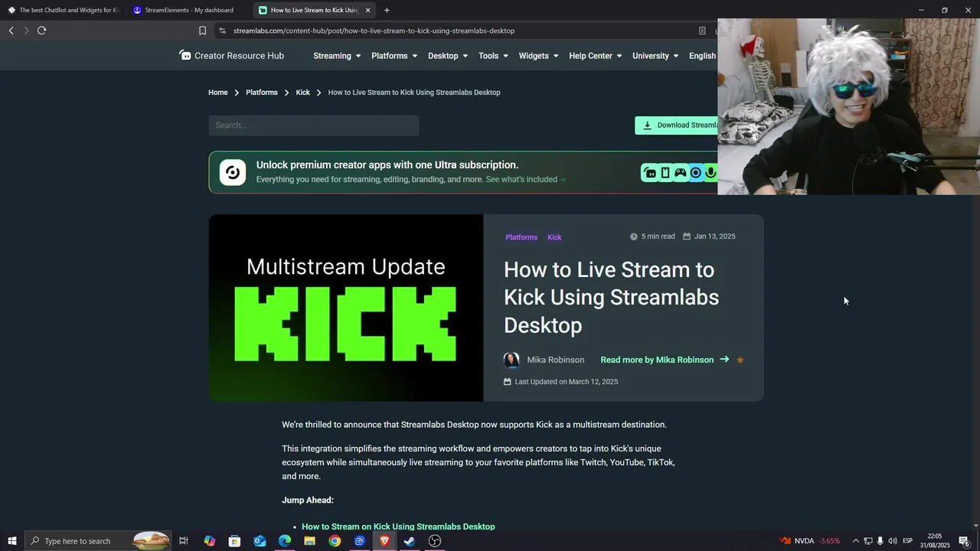
Task: Show hidden system tray icons
Action: coord(856,541)
